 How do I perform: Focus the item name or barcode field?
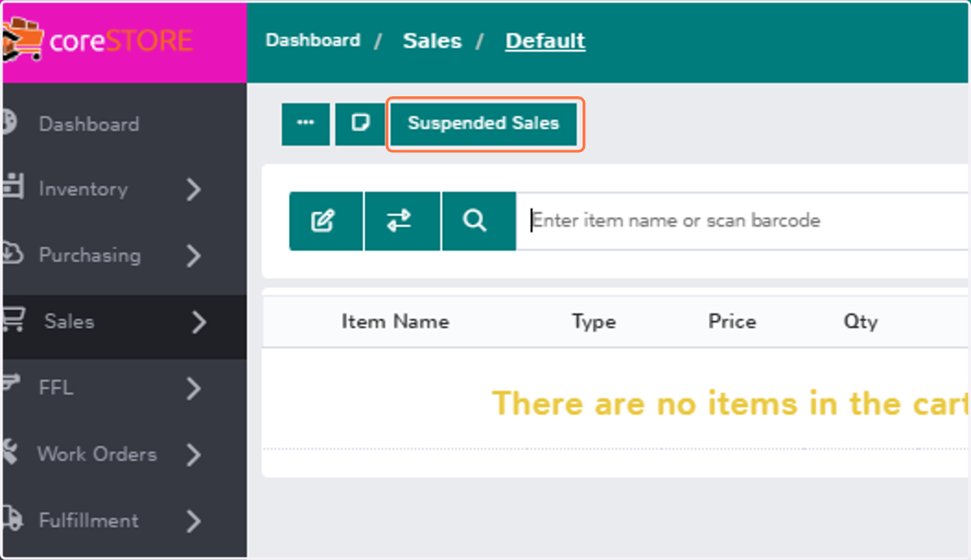tap(743, 221)
